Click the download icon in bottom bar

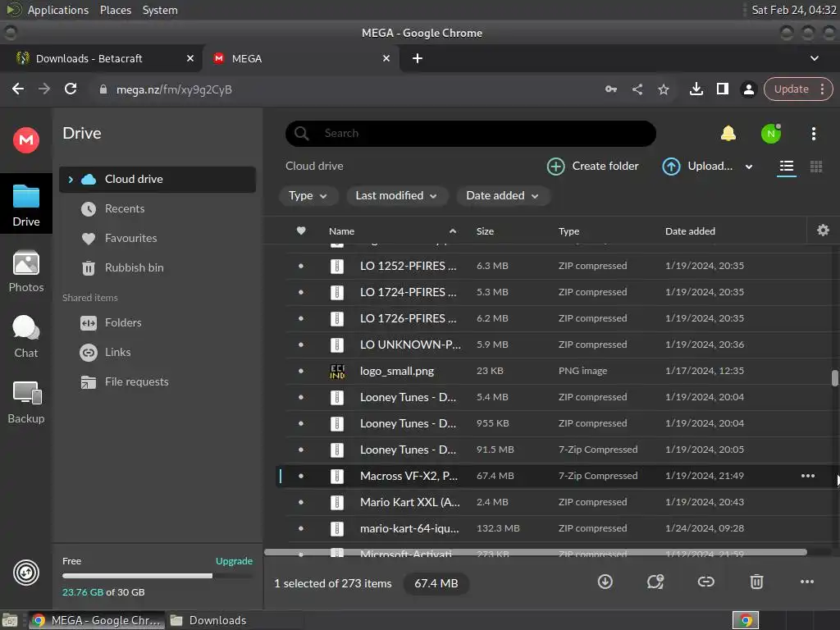coord(605,582)
